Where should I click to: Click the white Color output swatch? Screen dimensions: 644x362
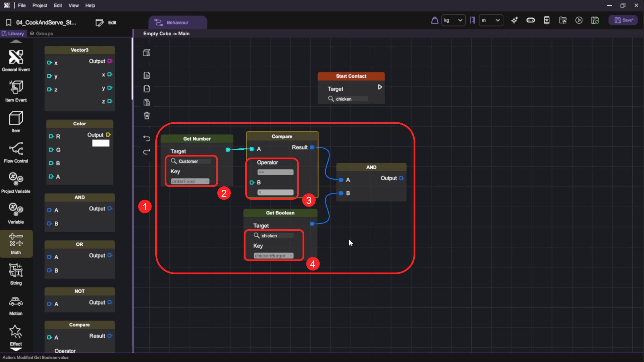point(101,143)
